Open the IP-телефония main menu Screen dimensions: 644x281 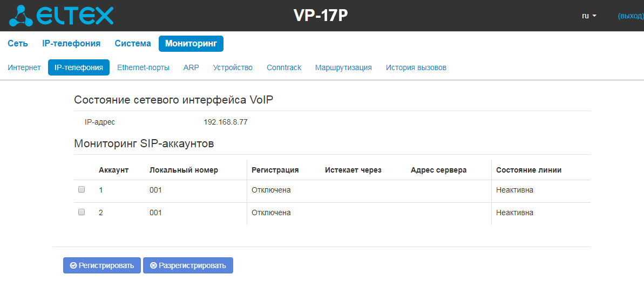click(x=71, y=44)
